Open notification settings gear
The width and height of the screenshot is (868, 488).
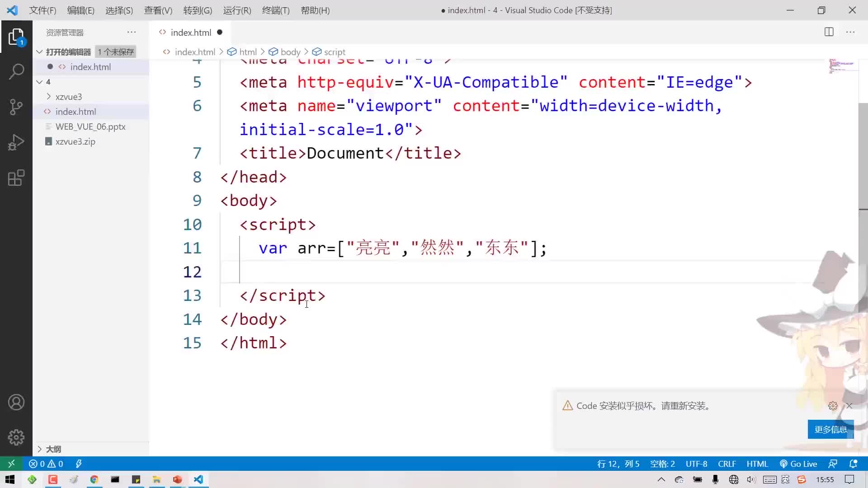833,406
